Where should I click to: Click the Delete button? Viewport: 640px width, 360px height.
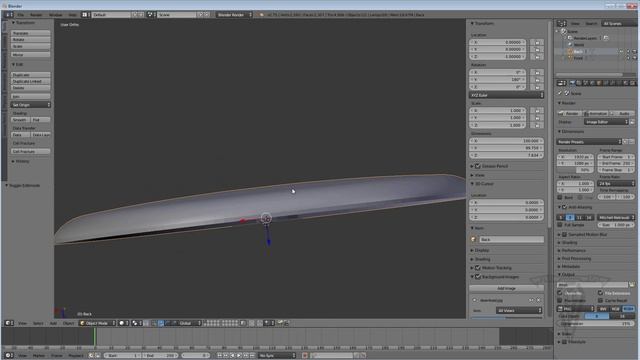pos(31,88)
